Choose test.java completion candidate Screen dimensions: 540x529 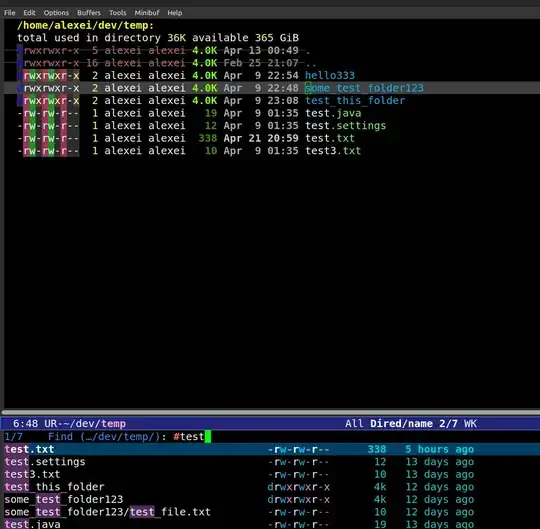pos(270,524)
